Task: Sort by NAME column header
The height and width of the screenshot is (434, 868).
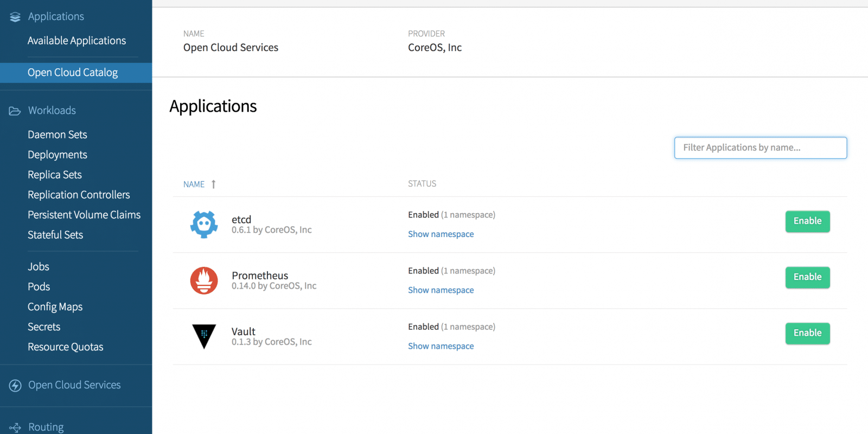Action: [194, 184]
